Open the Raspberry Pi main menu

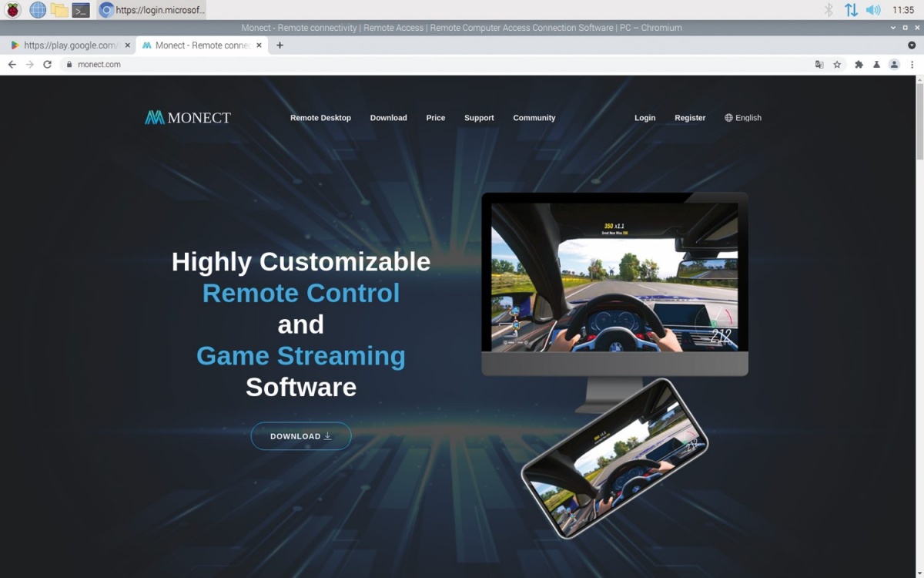click(12, 10)
